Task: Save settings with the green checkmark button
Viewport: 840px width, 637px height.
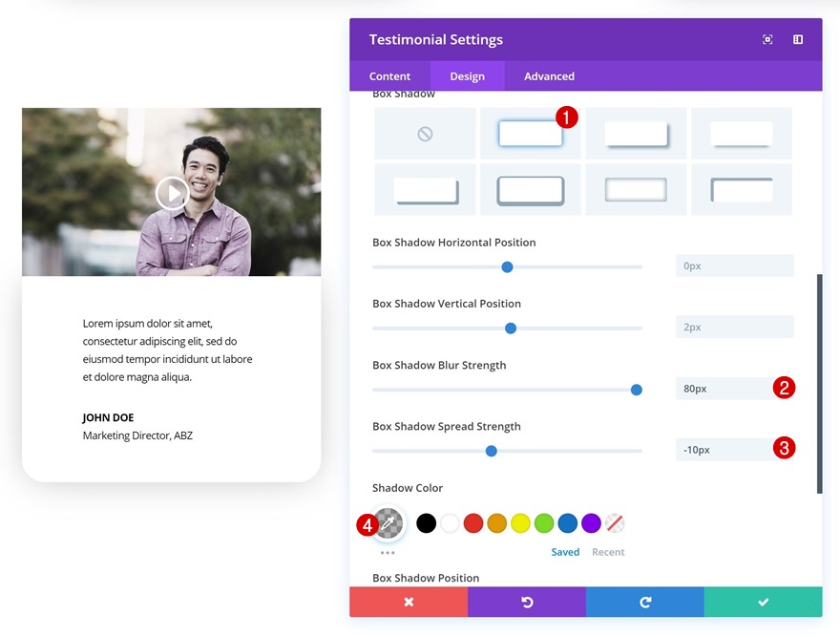Action: 762,602
